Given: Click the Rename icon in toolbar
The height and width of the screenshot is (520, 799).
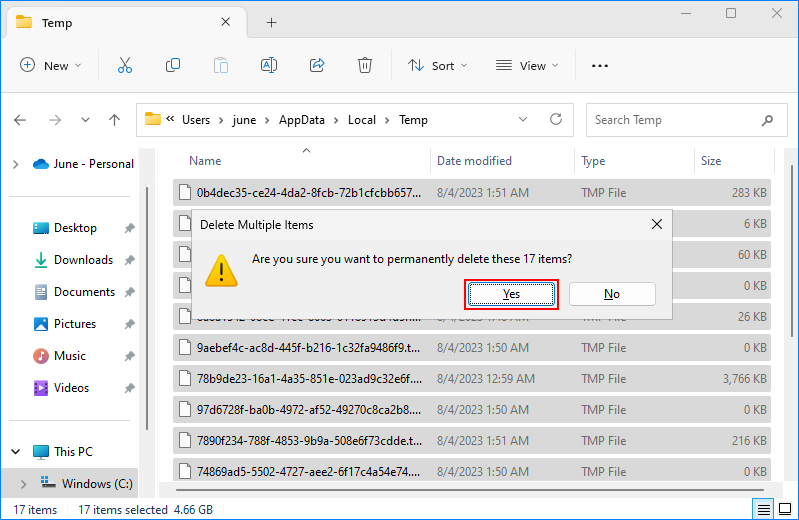Looking at the screenshot, I should 269,65.
